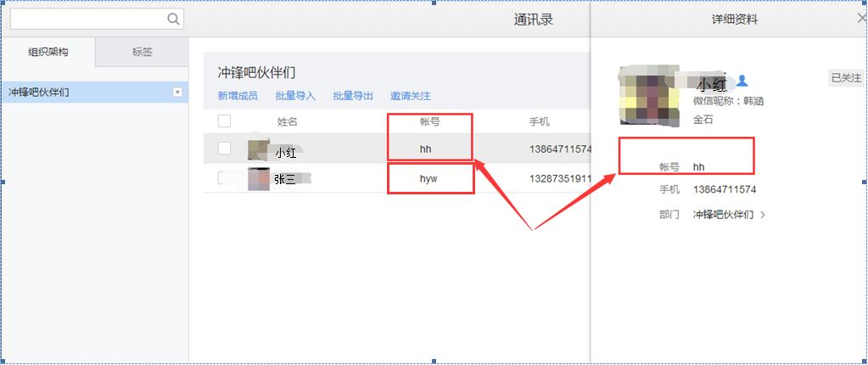868x365 pixels.
Task: Check the box next to 张三
Action: [x=224, y=178]
